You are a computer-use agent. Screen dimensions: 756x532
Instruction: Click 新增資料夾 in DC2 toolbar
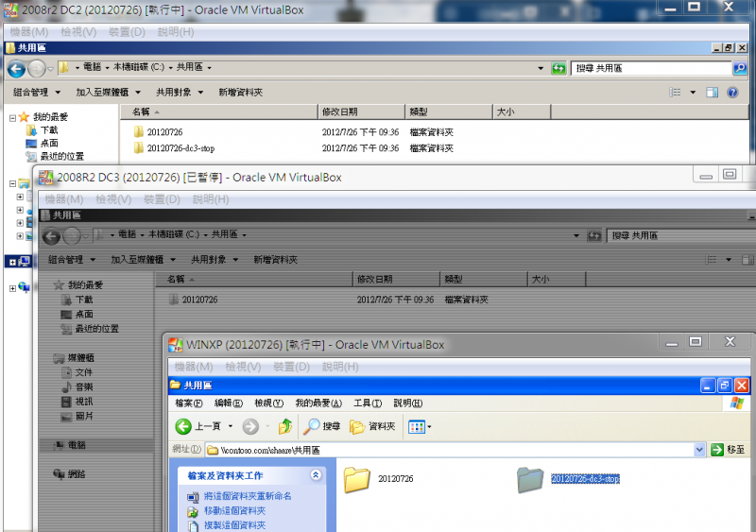[241, 92]
